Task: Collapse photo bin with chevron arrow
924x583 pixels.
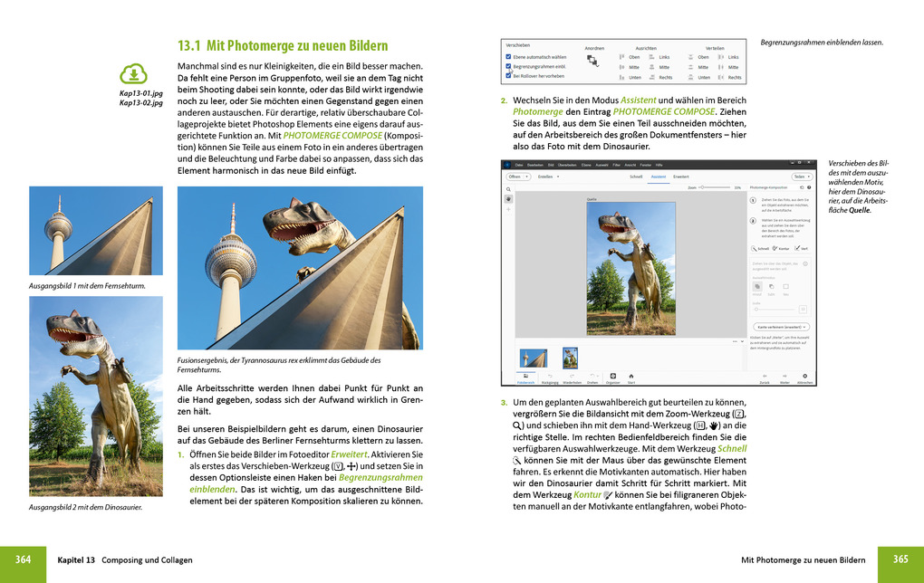Action: point(742,341)
